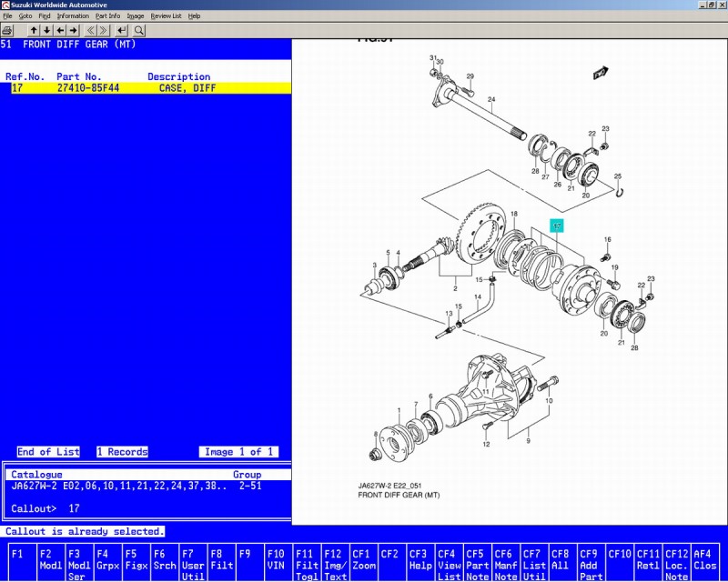This screenshot has width=728, height=582.
Task: Click callout 2 under the pinion gear
Action: tap(456, 288)
